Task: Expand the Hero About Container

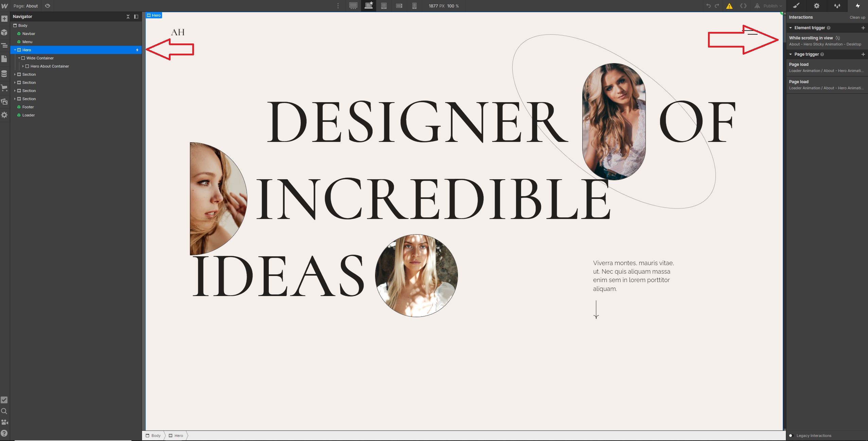Action: click(x=23, y=66)
